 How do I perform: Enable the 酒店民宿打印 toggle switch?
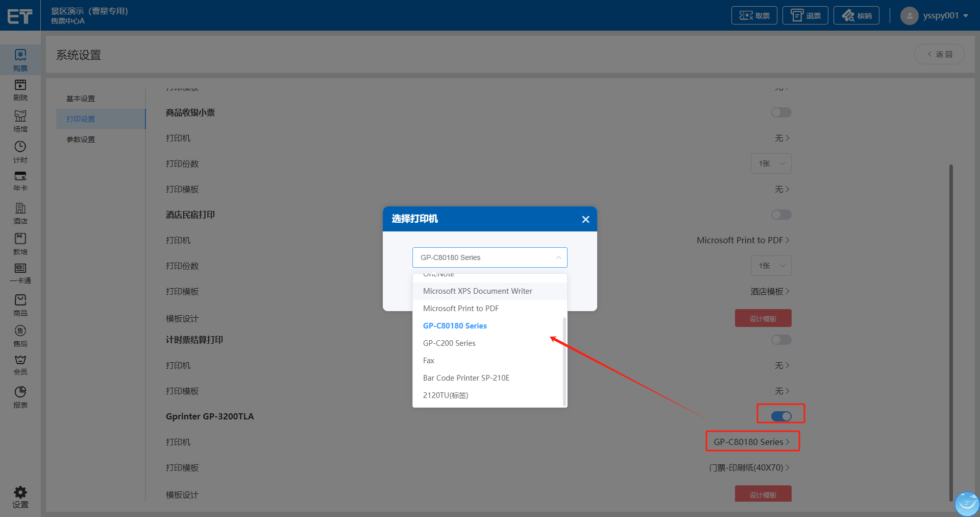(781, 215)
